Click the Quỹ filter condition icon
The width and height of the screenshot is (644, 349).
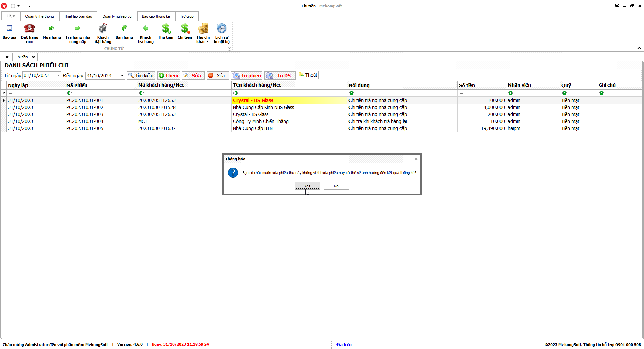tap(564, 93)
